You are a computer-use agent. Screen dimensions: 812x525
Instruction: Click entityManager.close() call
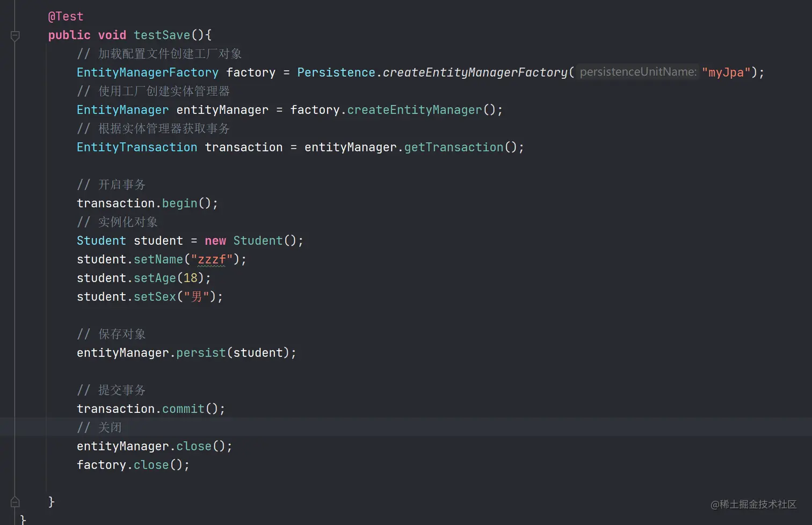click(x=155, y=446)
